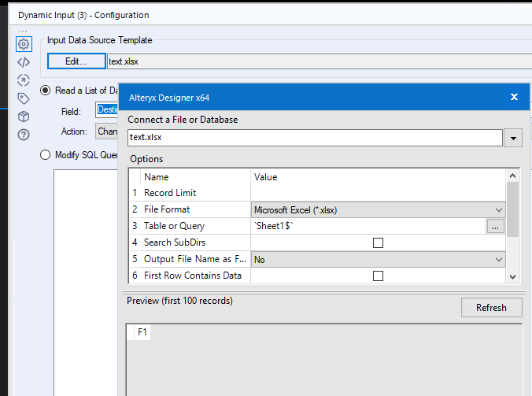Click the ellipsis button beside Table or Query

tap(495, 226)
